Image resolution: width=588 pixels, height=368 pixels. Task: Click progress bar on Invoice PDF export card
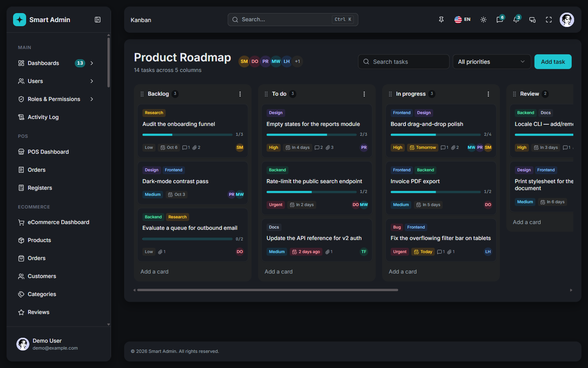[436, 192]
